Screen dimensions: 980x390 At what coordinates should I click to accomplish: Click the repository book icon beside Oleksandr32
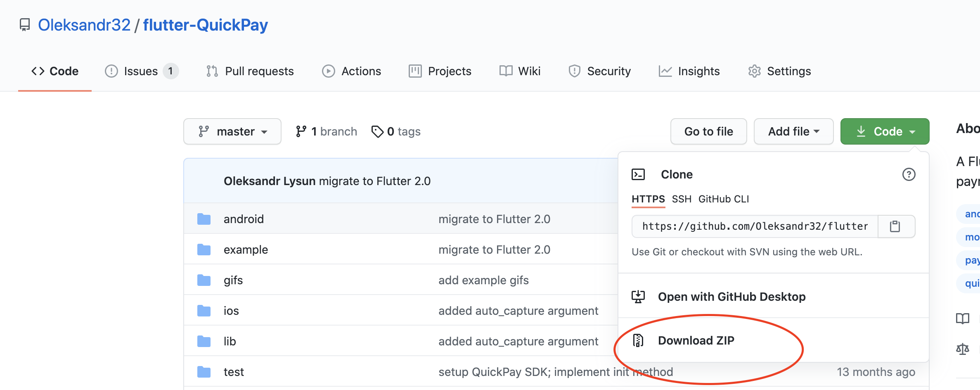pyautogui.click(x=25, y=25)
